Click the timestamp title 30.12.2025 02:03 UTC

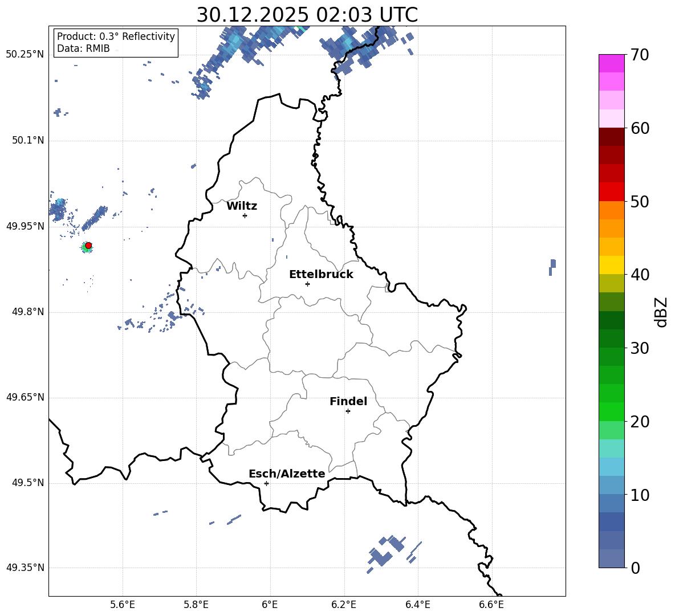[x=307, y=15]
